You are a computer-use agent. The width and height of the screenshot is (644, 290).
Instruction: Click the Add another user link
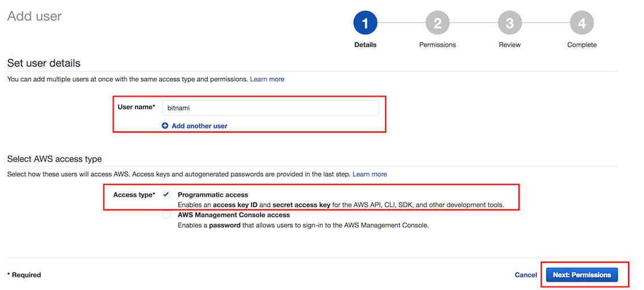(x=199, y=126)
